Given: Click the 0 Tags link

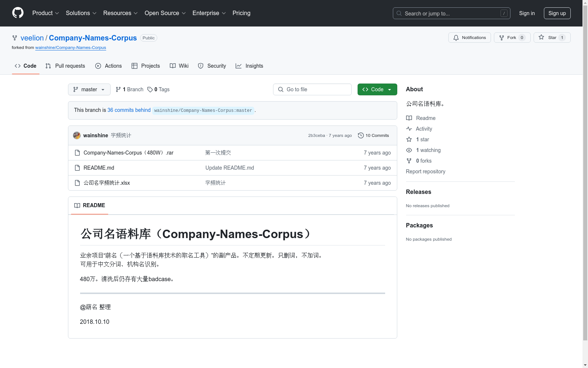Looking at the screenshot, I should [158, 89].
